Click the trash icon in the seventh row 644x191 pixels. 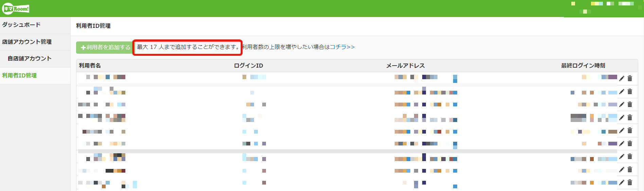coord(630,156)
